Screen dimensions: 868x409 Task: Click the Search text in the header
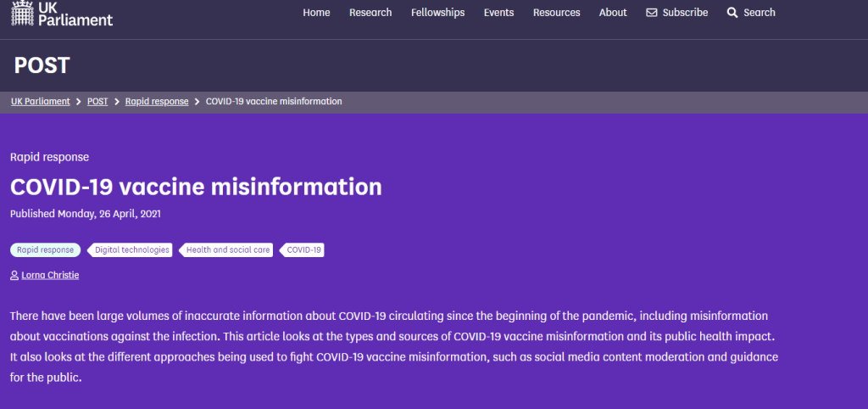tap(759, 12)
